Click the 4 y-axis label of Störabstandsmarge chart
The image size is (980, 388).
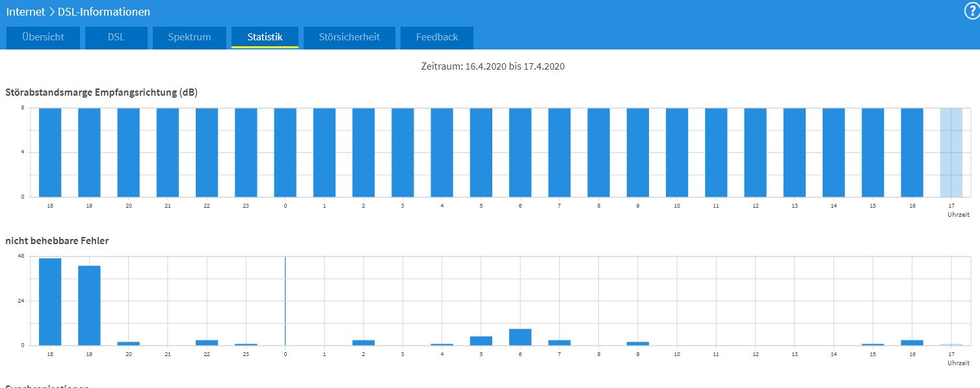22,152
